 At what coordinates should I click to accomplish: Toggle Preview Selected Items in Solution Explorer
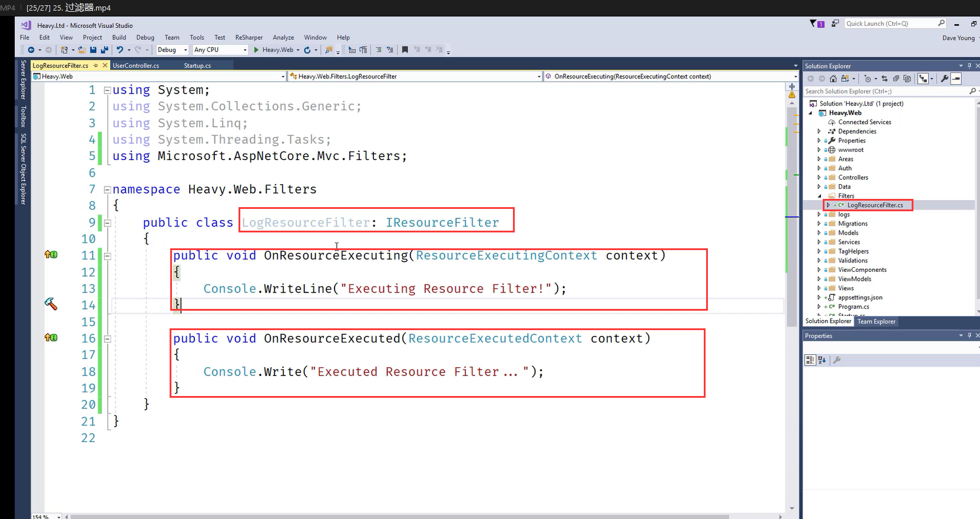(956, 79)
